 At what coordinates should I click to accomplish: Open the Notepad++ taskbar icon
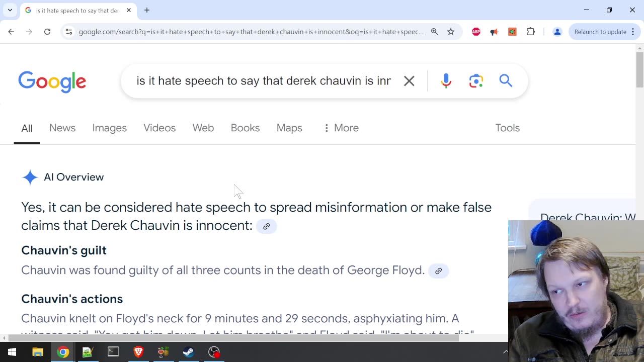click(x=88, y=352)
